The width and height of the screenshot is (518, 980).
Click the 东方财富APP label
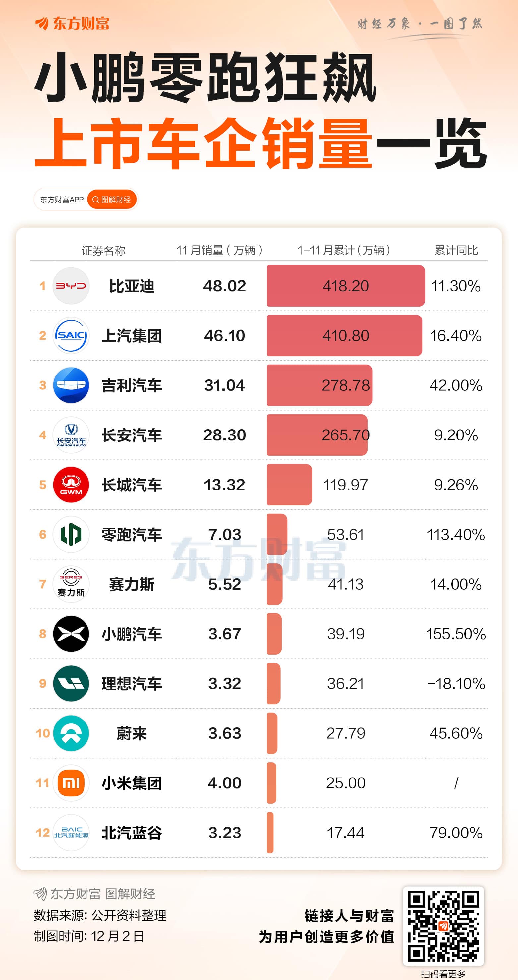click(62, 200)
